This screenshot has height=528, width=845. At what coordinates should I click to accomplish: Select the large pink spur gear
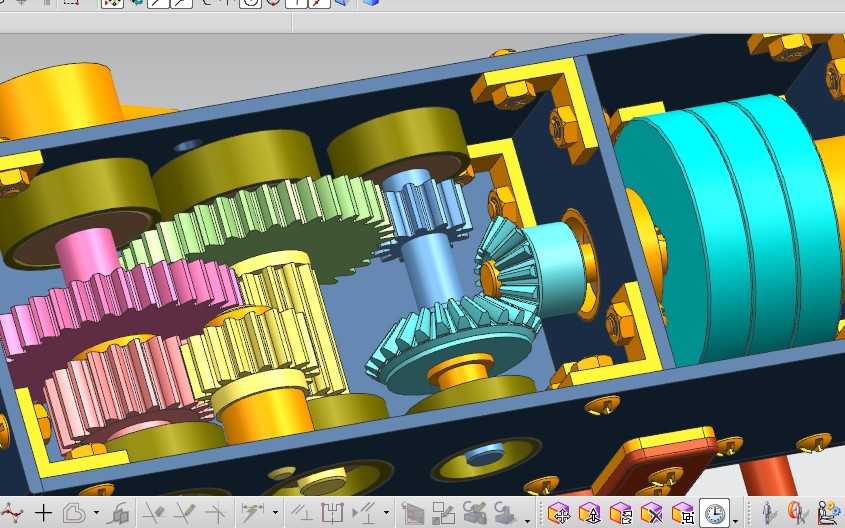(124, 302)
